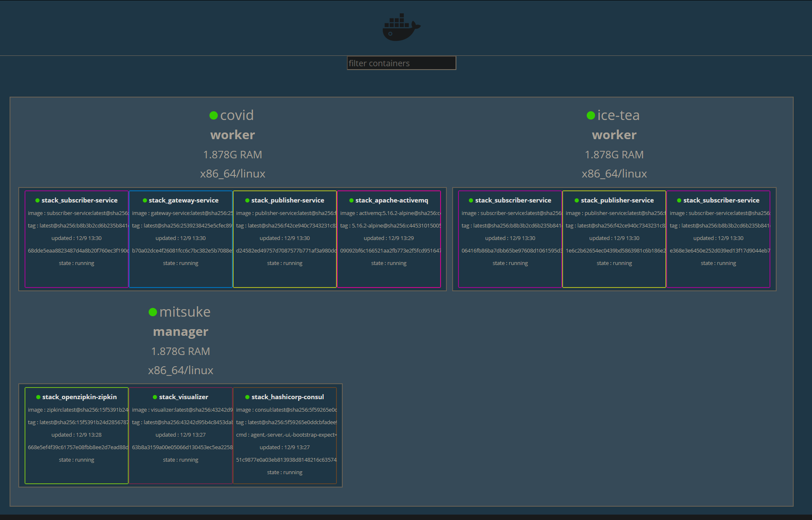The image size is (812, 520).
Task: Click green status dot beside mitsuke
Action: pyautogui.click(x=153, y=312)
